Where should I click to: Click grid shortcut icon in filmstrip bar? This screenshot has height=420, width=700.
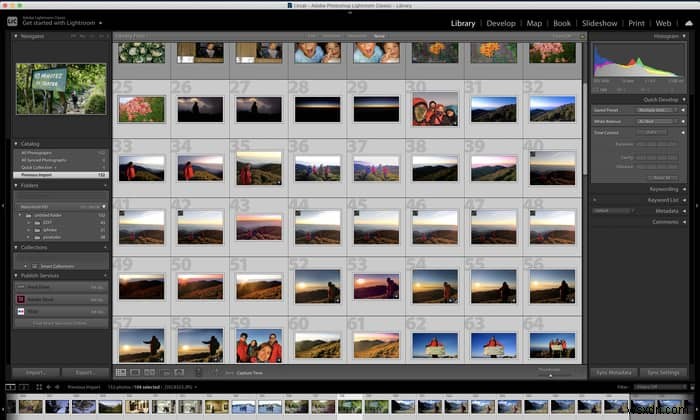[39, 387]
